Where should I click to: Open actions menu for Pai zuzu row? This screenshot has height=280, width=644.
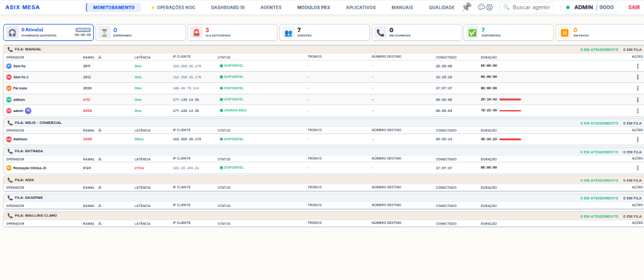click(x=638, y=88)
